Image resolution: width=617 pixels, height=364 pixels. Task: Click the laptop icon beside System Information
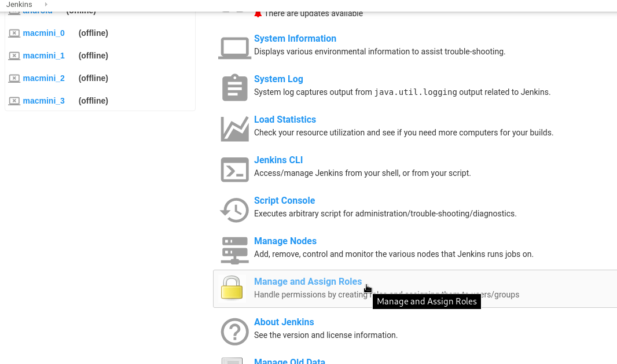[x=234, y=48]
